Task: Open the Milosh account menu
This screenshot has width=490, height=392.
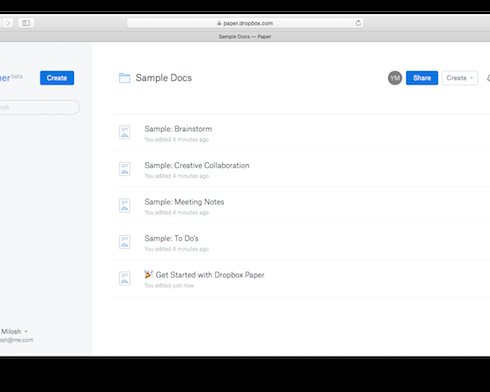Action: coord(14,331)
